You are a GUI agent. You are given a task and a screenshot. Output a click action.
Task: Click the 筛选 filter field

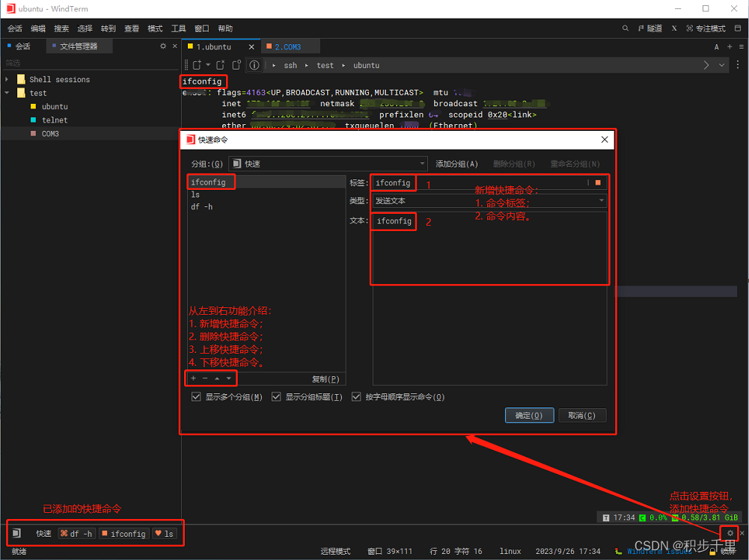[x=91, y=63]
